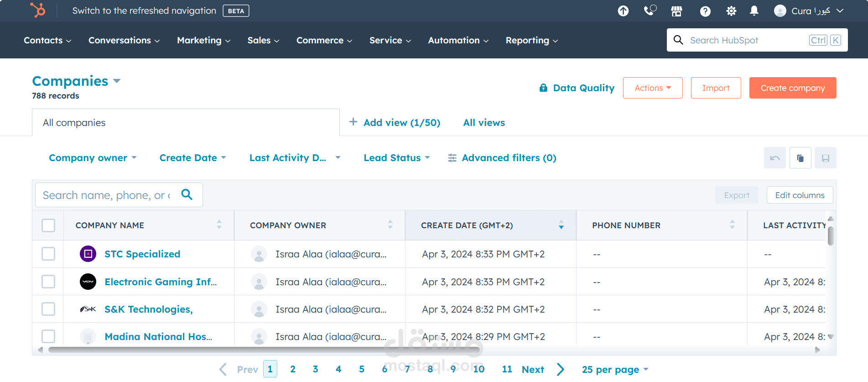Open the Lead Status filter dropdown
The width and height of the screenshot is (868, 382).
(397, 158)
